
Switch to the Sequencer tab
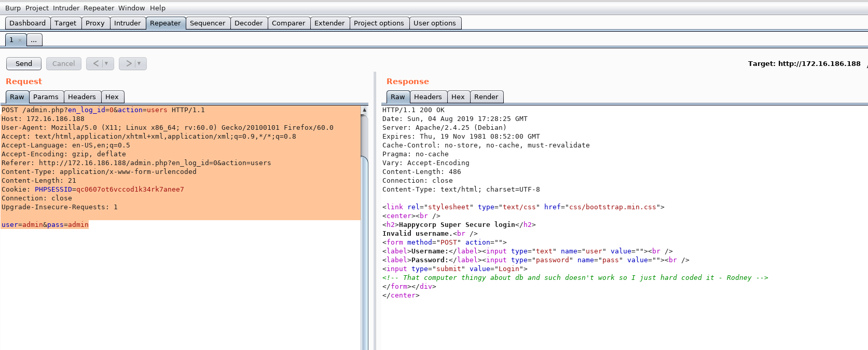pos(208,23)
